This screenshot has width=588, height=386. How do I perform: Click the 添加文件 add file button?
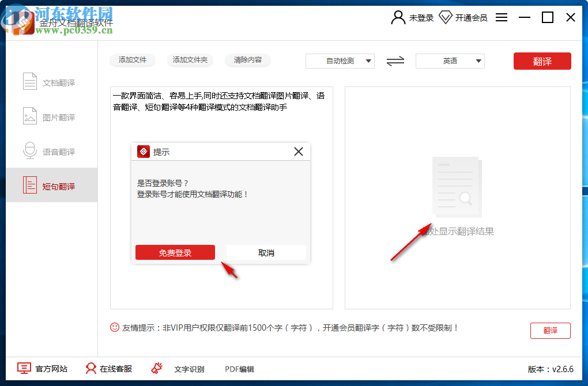(132, 59)
